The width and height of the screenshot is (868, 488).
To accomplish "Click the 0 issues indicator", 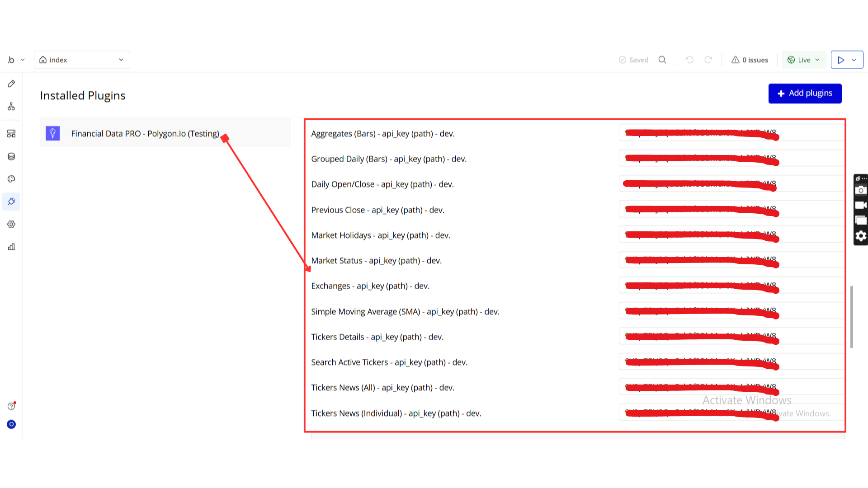I will pos(750,60).
